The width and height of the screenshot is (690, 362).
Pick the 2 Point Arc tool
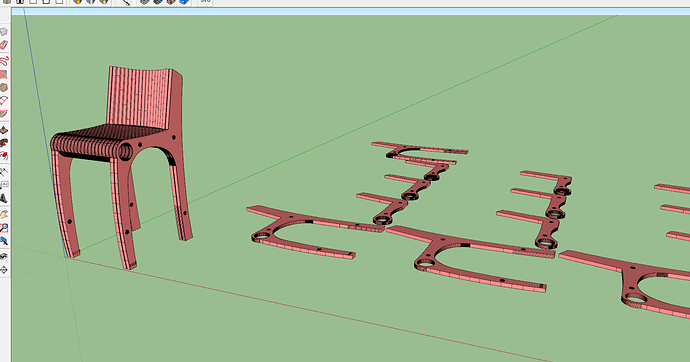[x=4, y=101]
